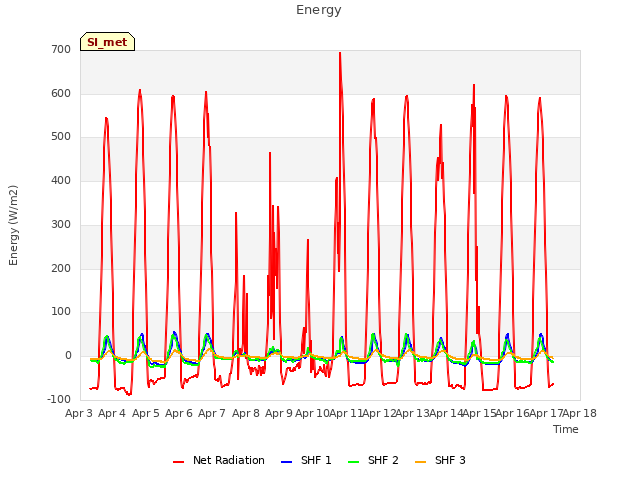Viewport: 640px width, 480px height.
Task: Click the Apr 10 x-axis label
Action: point(312,413)
